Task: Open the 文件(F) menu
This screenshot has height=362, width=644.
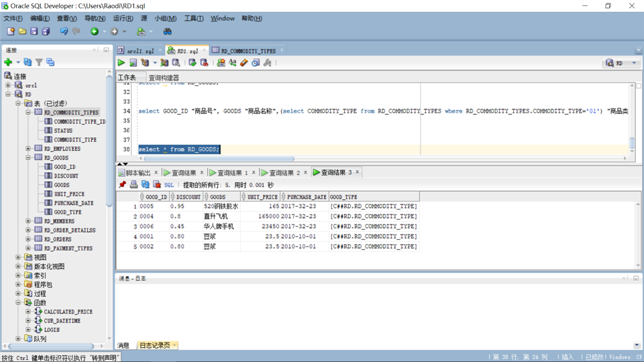Action: 13,19
